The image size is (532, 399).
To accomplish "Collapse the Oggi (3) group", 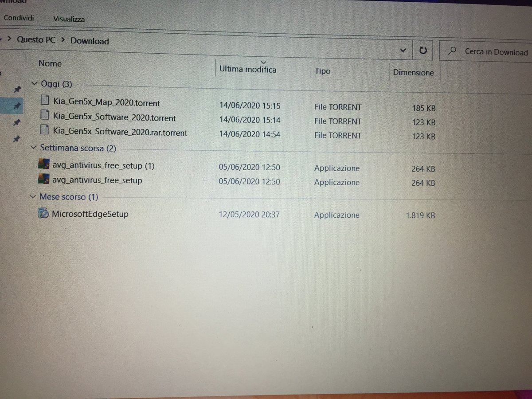I will [x=35, y=83].
